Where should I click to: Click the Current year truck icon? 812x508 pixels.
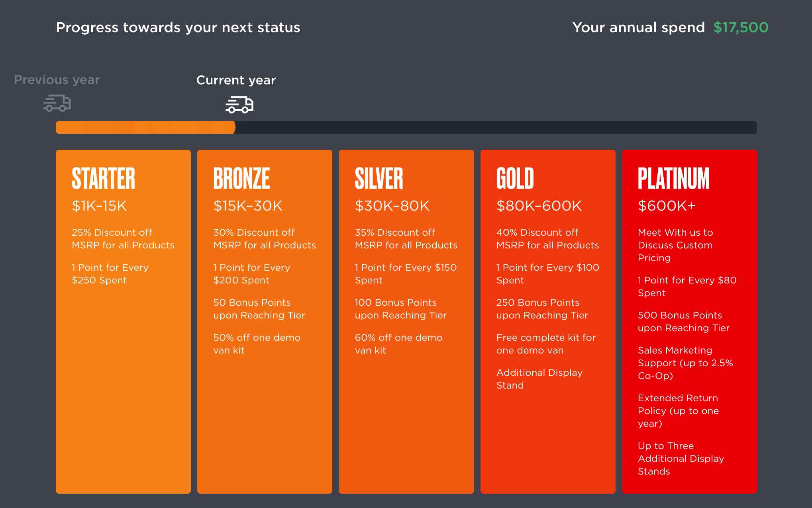tap(239, 105)
